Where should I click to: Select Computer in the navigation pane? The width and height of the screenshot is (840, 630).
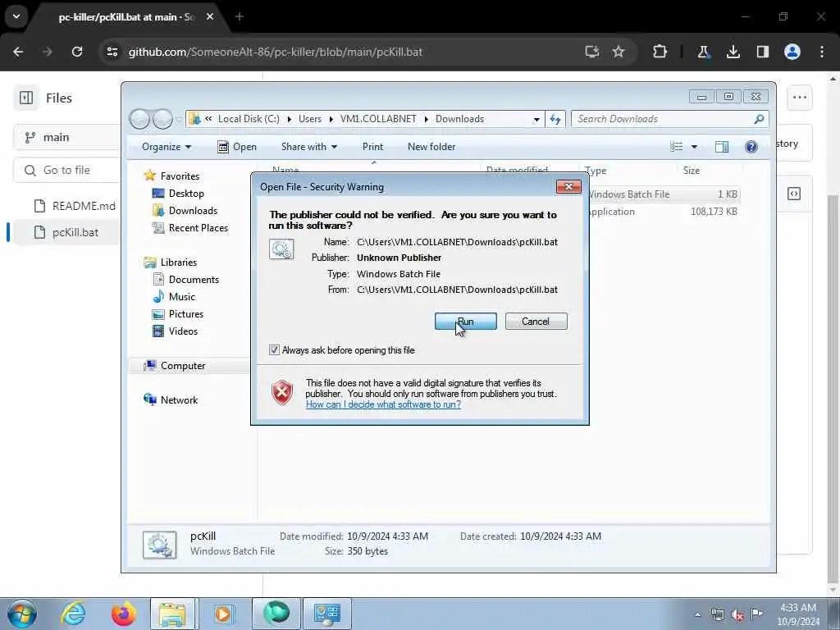pyautogui.click(x=183, y=366)
